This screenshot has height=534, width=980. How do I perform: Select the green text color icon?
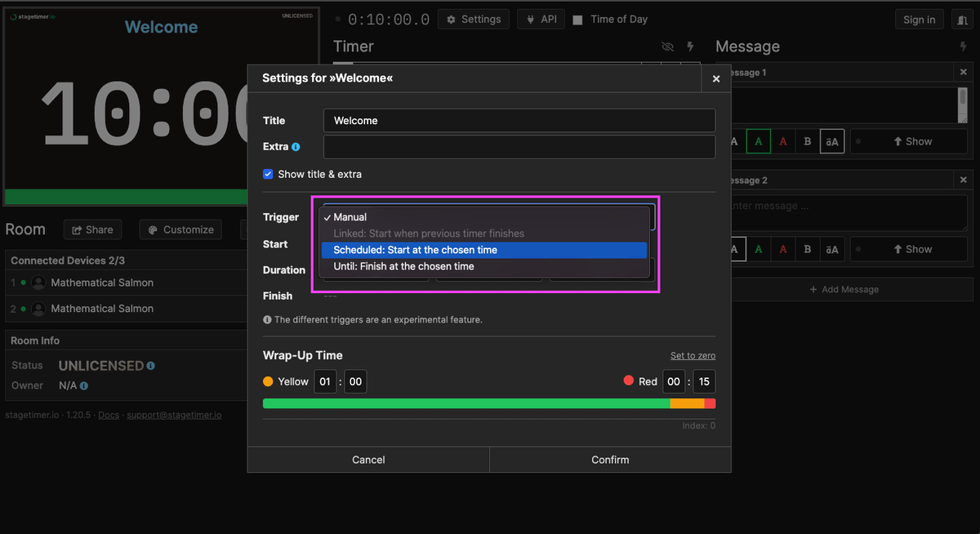(x=758, y=140)
